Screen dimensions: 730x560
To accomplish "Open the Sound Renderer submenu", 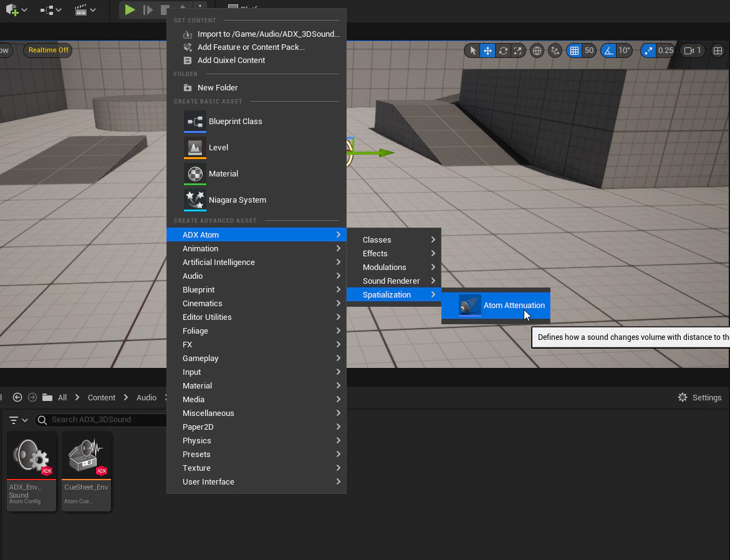I will pyautogui.click(x=394, y=281).
